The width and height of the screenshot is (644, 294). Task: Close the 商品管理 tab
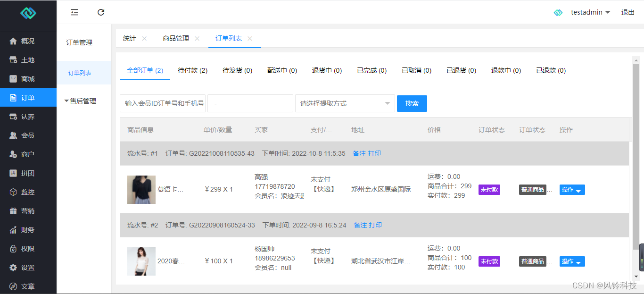[x=197, y=39]
